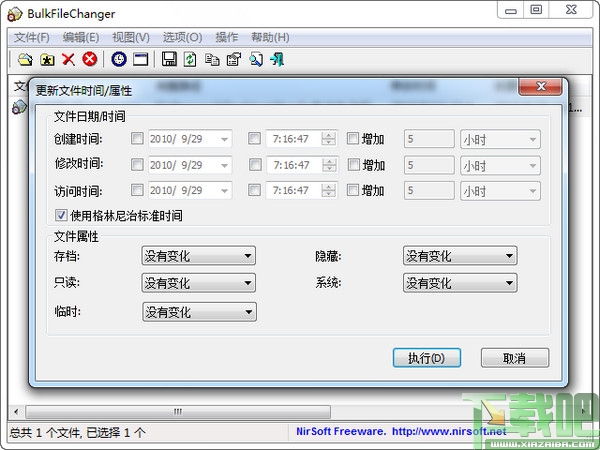600x450 pixels.
Task: Click the 创建时间 increment value field showing 5
Action: [429, 139]
